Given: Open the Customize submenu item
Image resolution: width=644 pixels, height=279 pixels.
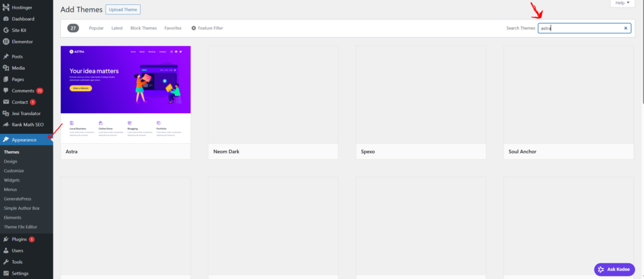Looking at the screenshot, I should click(14, 170).
